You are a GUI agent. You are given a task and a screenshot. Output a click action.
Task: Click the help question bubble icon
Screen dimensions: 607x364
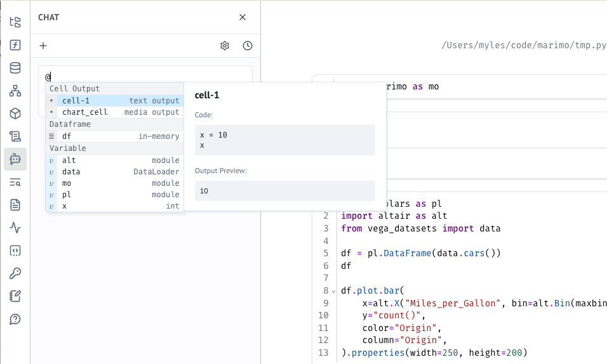pos(15,319)
